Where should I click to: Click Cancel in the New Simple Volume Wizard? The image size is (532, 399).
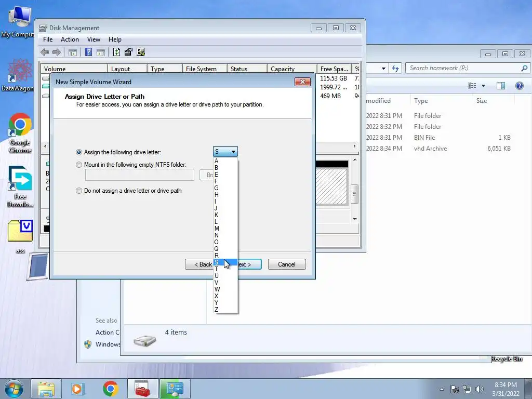tap(287, 264)
